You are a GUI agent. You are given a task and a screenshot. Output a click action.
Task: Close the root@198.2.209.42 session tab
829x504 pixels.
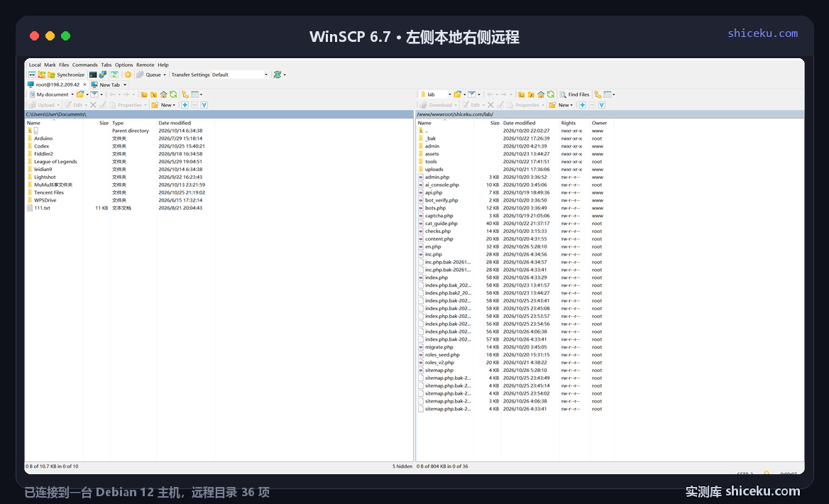(84, 84)
